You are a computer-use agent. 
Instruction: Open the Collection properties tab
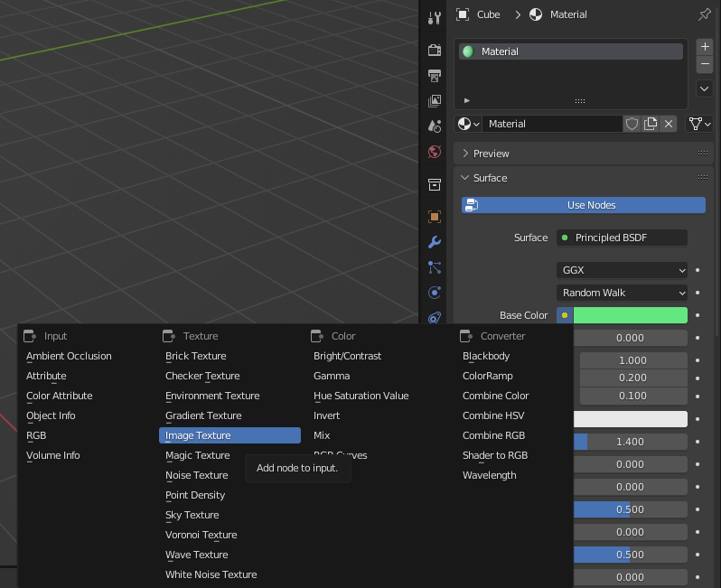click(x=434, y=185)
